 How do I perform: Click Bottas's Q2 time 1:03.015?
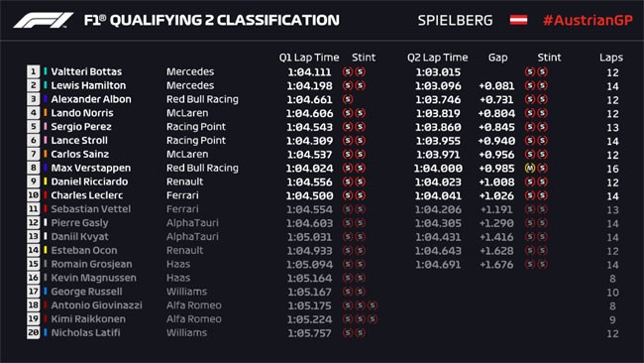[x=438, y=72]
